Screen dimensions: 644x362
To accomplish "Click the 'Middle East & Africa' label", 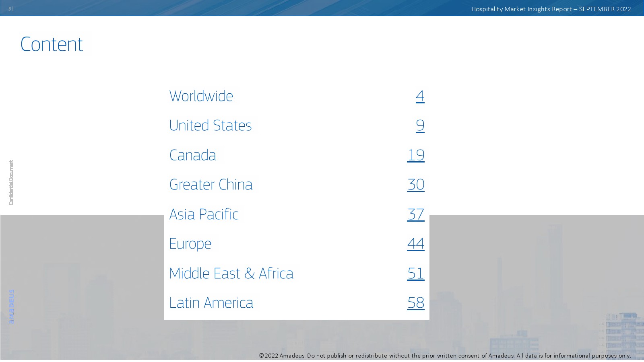I will (231, 274).
